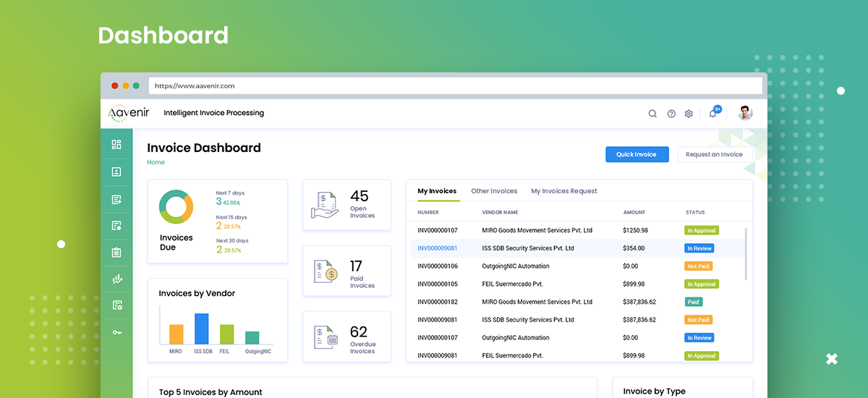Select invoice number INV000000105
Screen dimensions: 868x398
point(438,284)
